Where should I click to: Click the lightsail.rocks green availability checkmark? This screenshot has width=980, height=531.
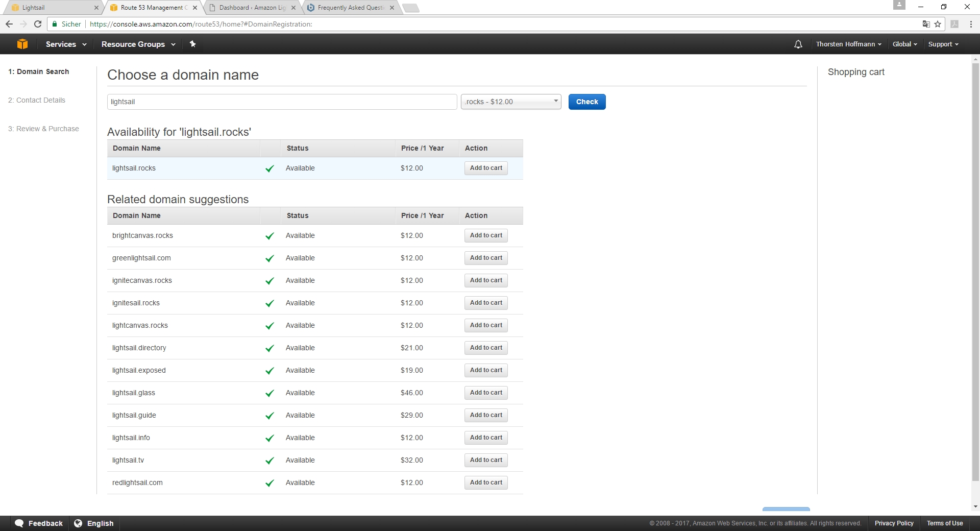(269, 168)
